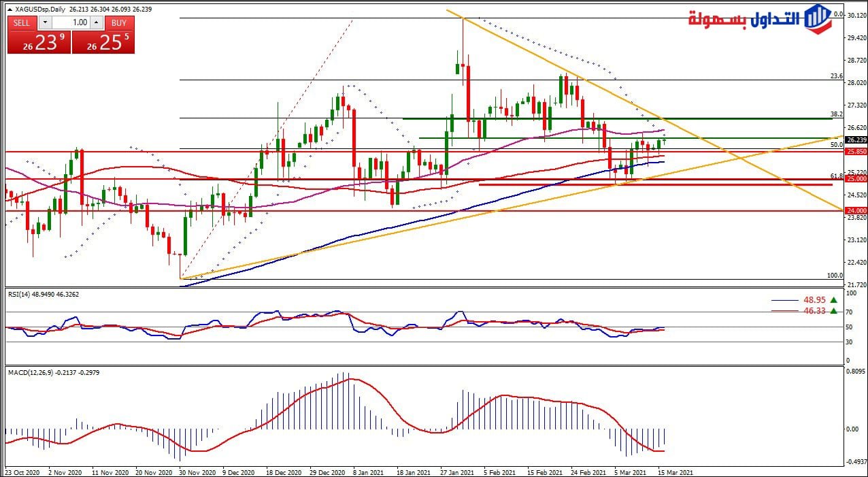
Task: Click the sell price 26 23 9 tile
Action: point(39,42)
